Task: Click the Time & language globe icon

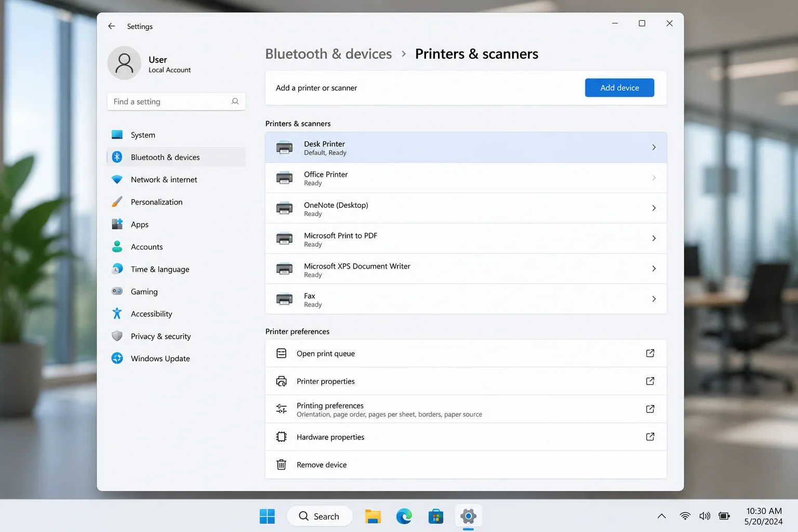Action: click(117, 269)
